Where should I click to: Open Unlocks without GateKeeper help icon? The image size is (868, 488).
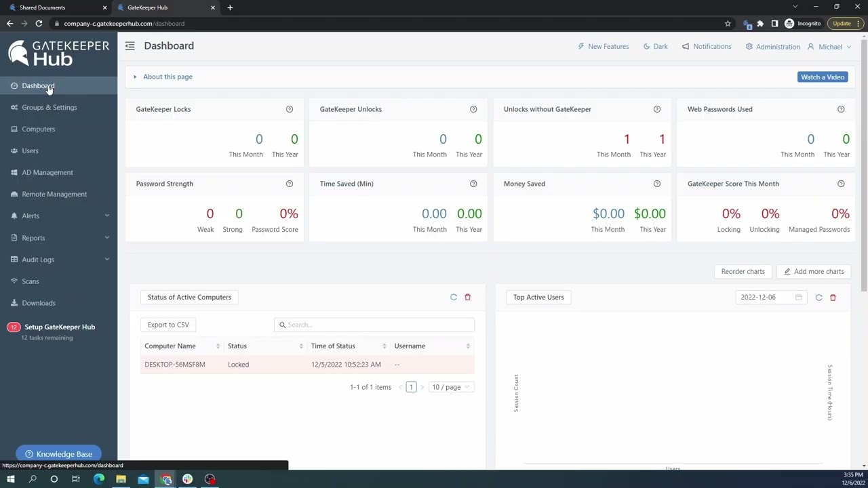click(x=657, y=109)
